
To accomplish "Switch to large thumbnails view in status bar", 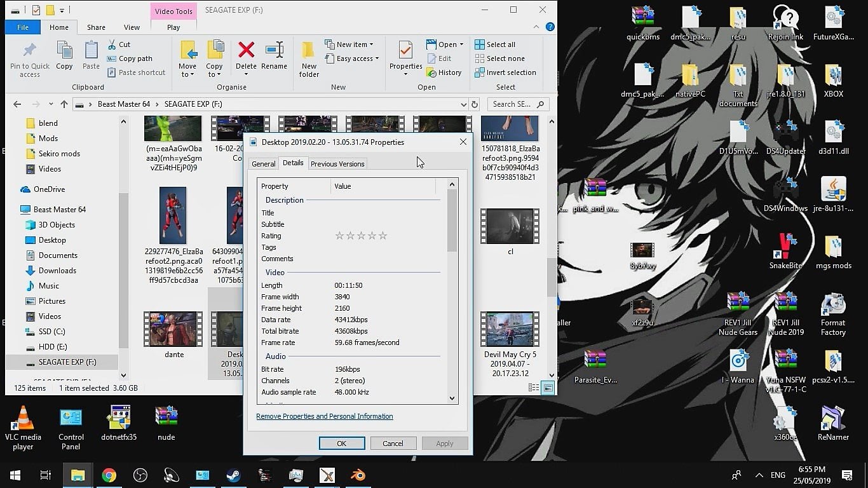I will click(x=547, y=388).
